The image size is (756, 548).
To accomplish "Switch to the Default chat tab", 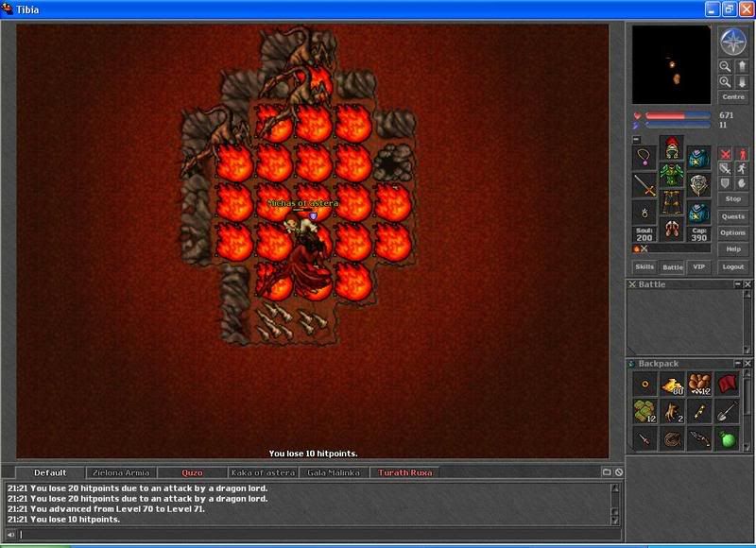I will point(50,472).
